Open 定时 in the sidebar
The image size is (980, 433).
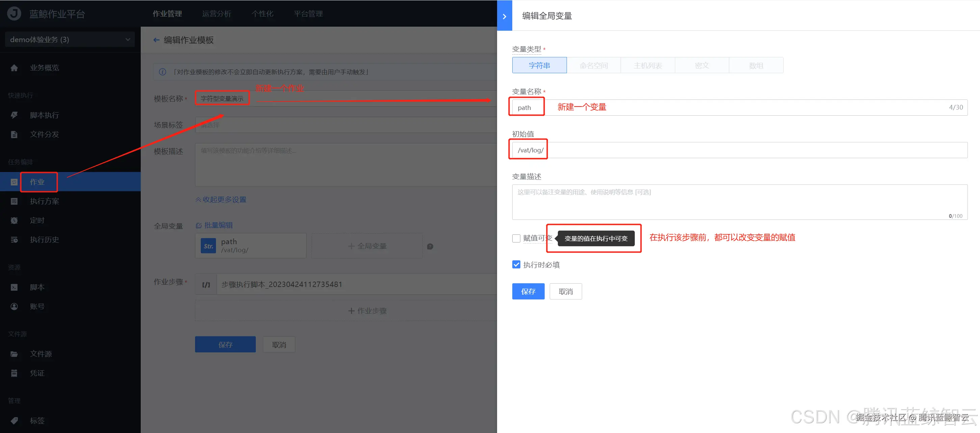(x=37, y=221)
